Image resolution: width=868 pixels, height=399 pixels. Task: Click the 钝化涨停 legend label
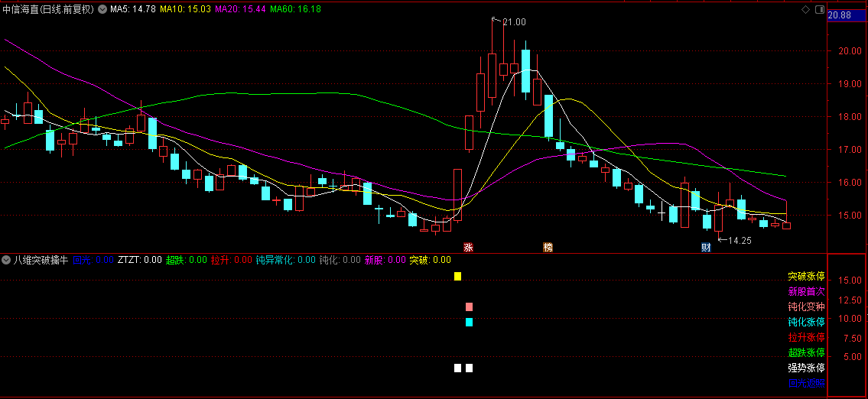(x=807, y=322)
